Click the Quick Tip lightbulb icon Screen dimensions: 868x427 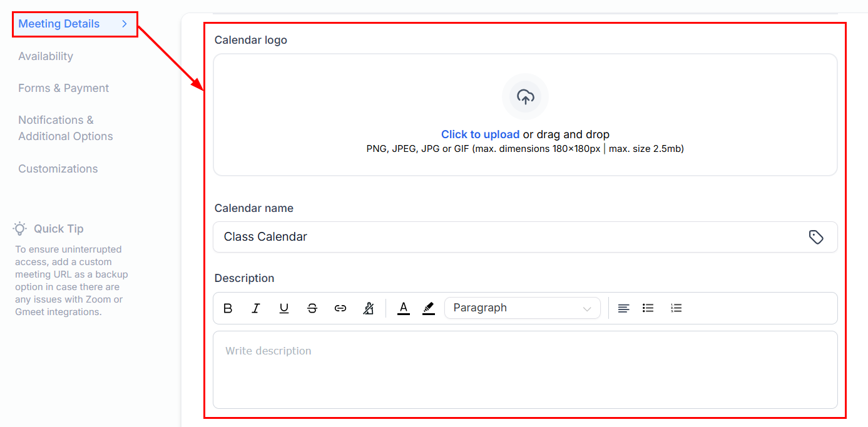point(21,229)
